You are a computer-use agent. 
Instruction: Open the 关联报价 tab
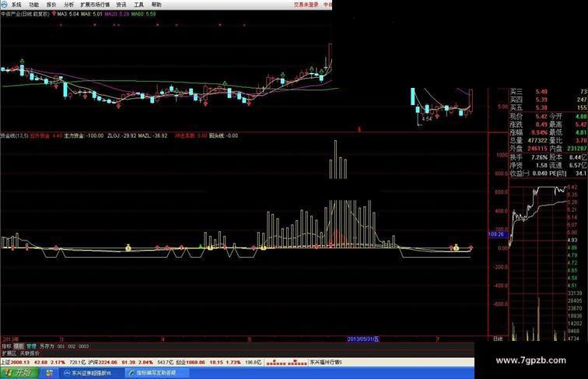point(30,353)
